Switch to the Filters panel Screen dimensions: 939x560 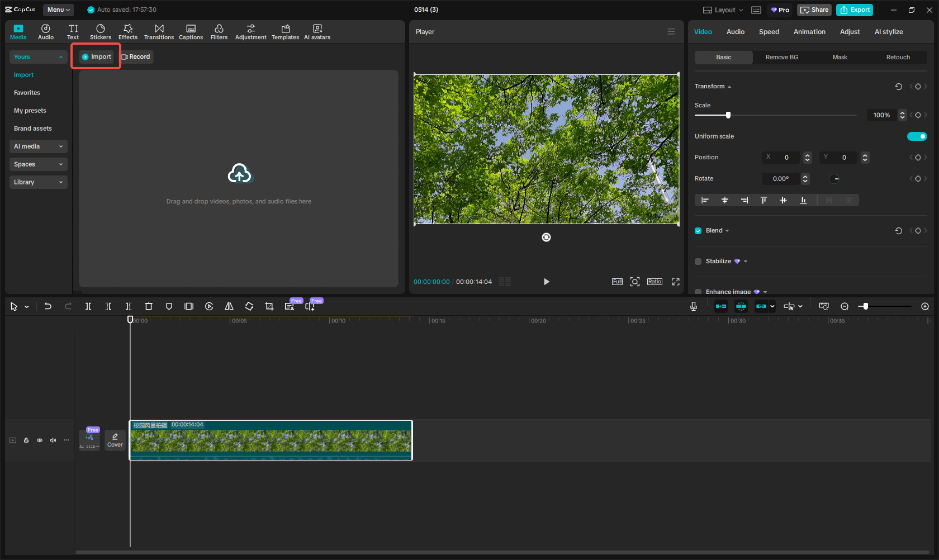[219, 31]
